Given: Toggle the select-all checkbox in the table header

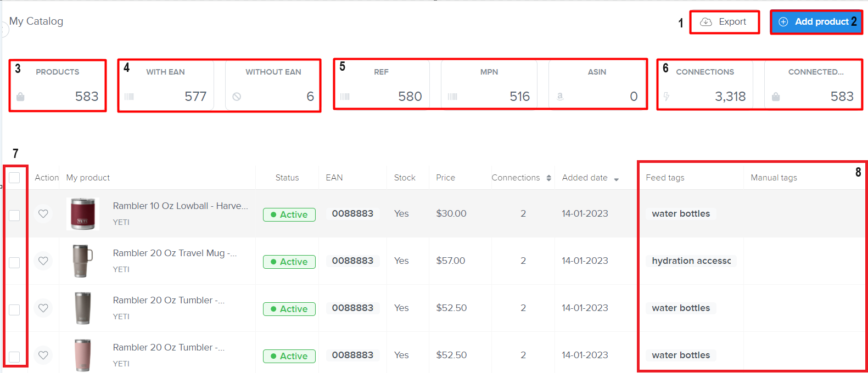Looking at the screenshot, I should [14, 178].
